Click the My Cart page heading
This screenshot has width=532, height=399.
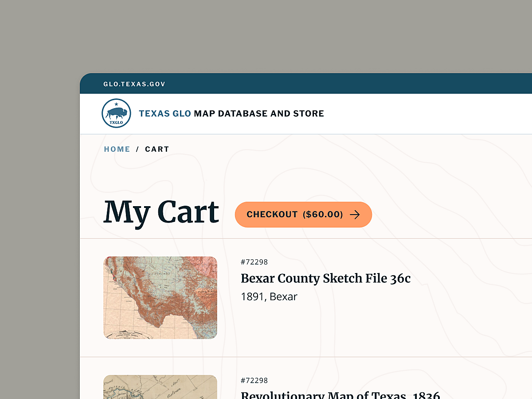click(161, 212)
